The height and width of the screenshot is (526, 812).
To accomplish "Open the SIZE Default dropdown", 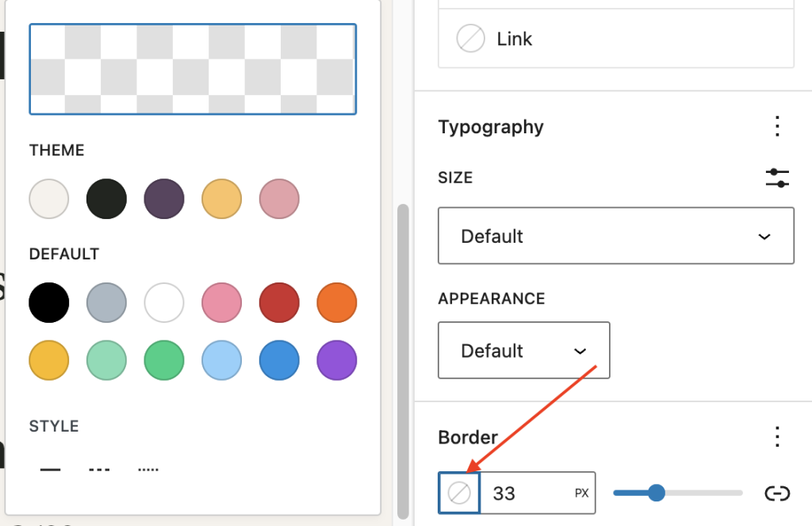I will click(x=615, y=236).
